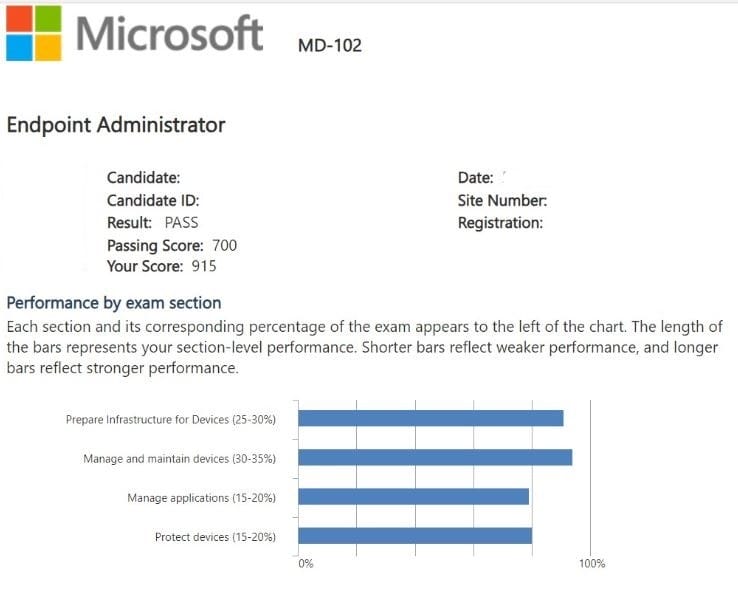Viewport: 738px width, 593px height.
Task: Click the Registration label
Action: [500, 222]
